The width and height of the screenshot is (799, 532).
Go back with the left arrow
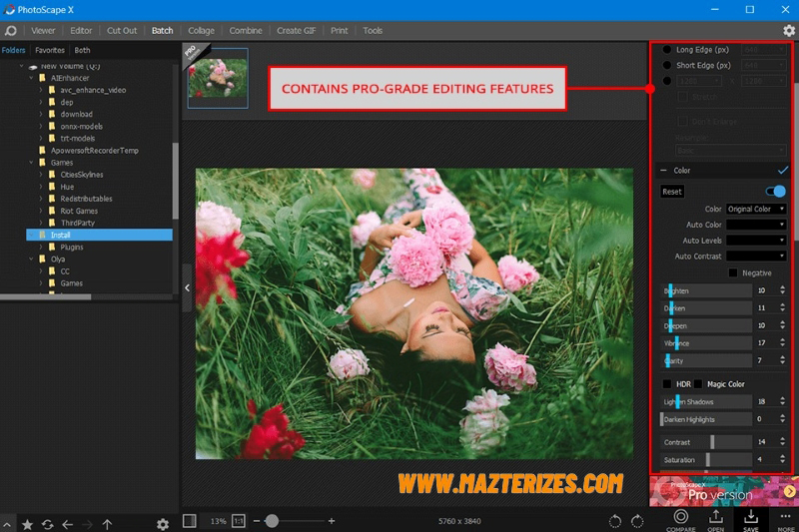(x=67, y=524)
